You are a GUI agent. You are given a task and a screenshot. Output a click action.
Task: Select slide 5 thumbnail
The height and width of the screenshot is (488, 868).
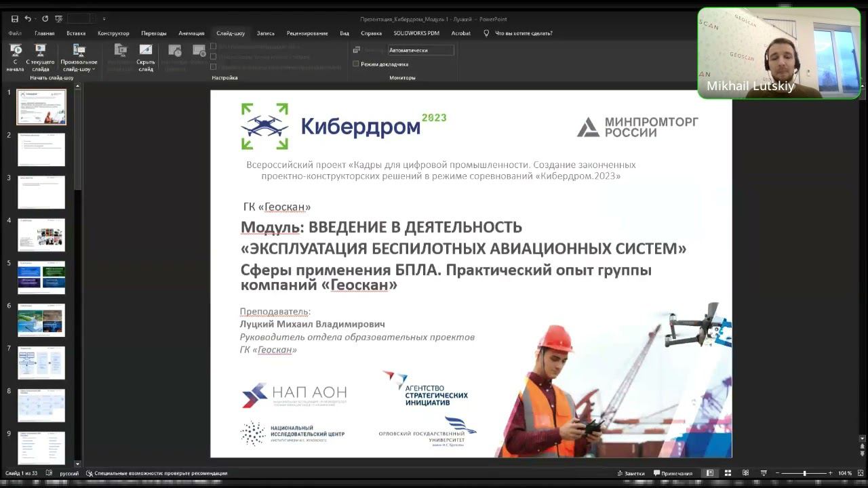coord(41,277)
